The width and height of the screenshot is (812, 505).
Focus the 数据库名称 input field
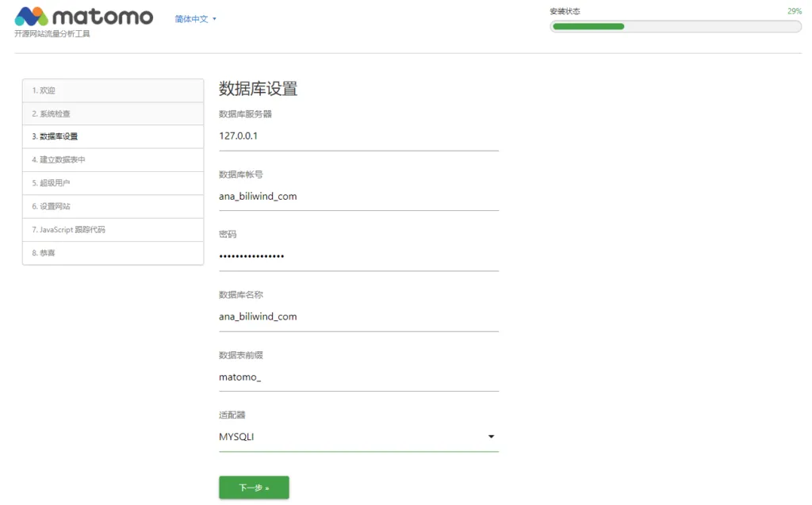358,316
